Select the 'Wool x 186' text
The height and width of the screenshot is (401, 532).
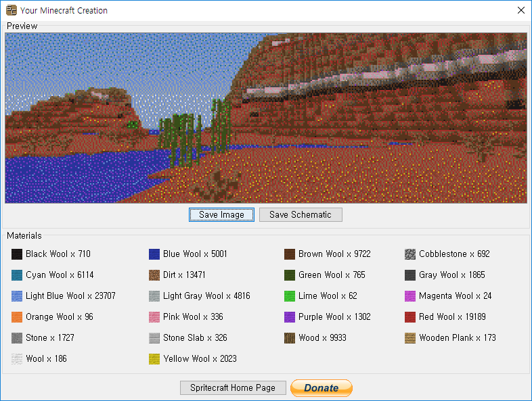coord(46,359)
